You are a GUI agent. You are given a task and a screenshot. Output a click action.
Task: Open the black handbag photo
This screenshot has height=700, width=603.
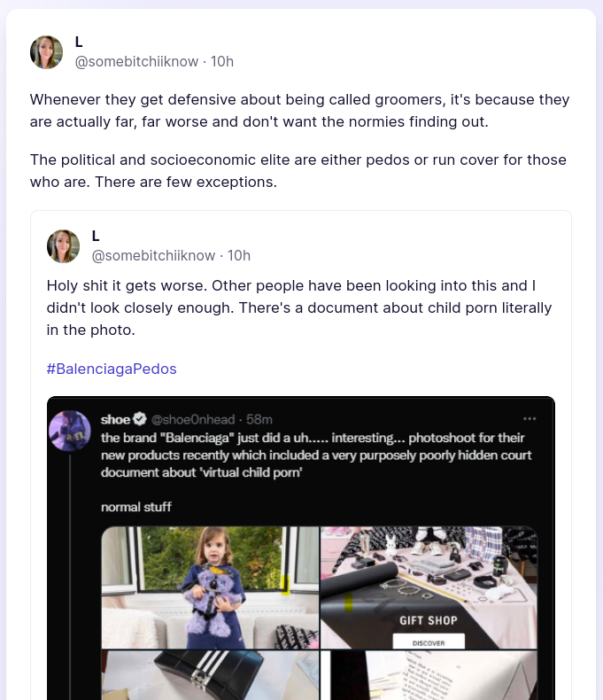(x=210, y=675)
